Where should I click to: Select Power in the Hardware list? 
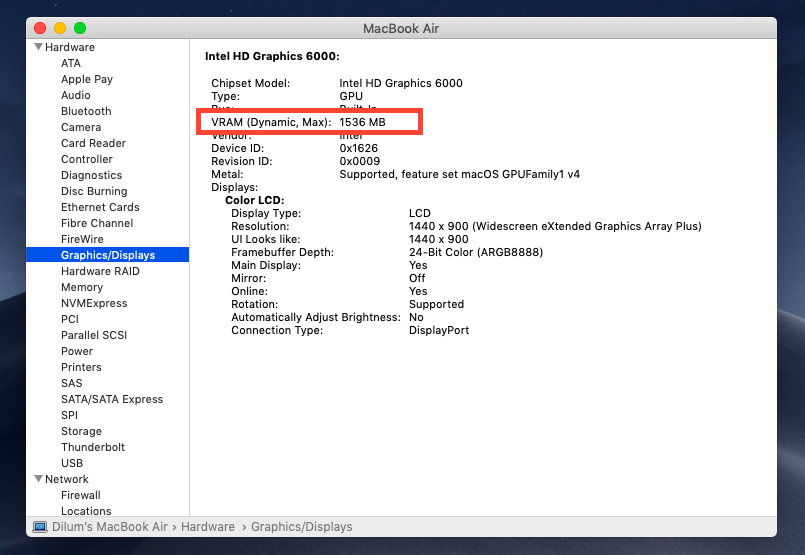(77, 351)
